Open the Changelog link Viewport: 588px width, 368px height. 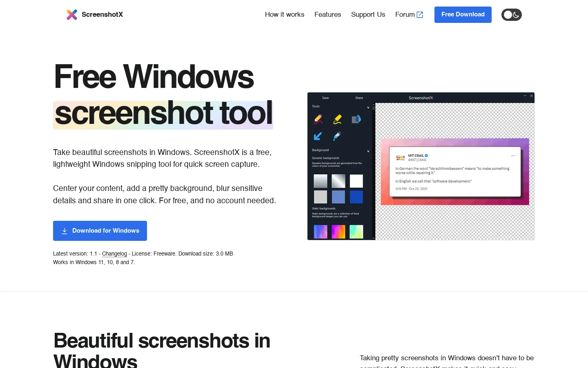coord(114,254)
